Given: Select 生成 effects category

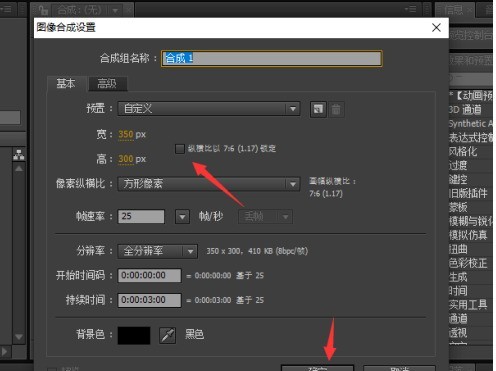Looking at the screenshot, I should (x=458, y=277).
